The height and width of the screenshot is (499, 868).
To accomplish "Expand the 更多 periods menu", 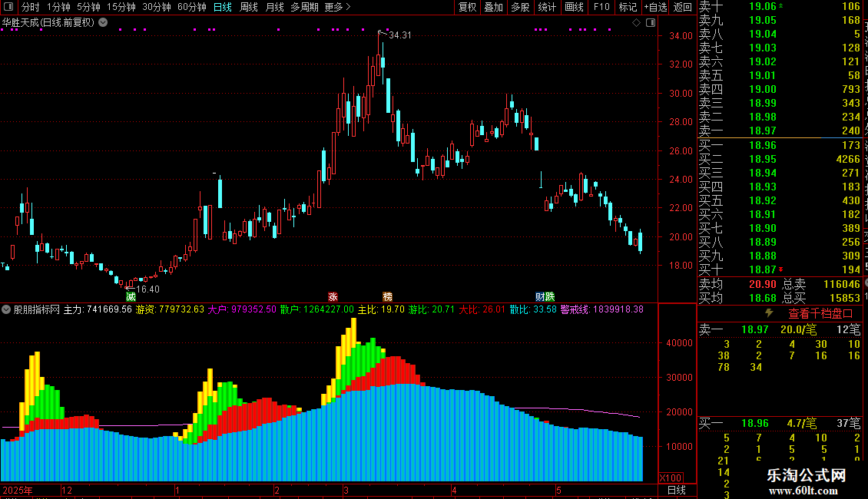I will 337,7.
